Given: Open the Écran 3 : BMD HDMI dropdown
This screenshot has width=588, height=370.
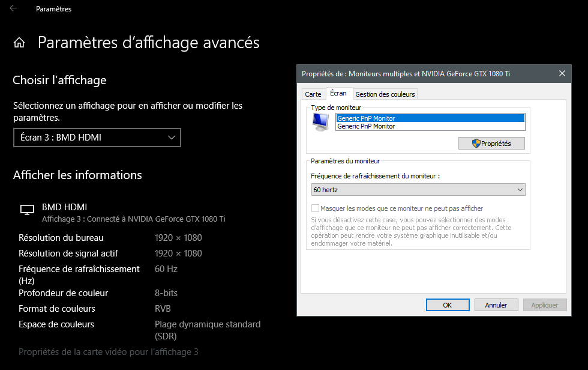Looking at the screenshot, I should pyautogui.click(x=97, y=138).
